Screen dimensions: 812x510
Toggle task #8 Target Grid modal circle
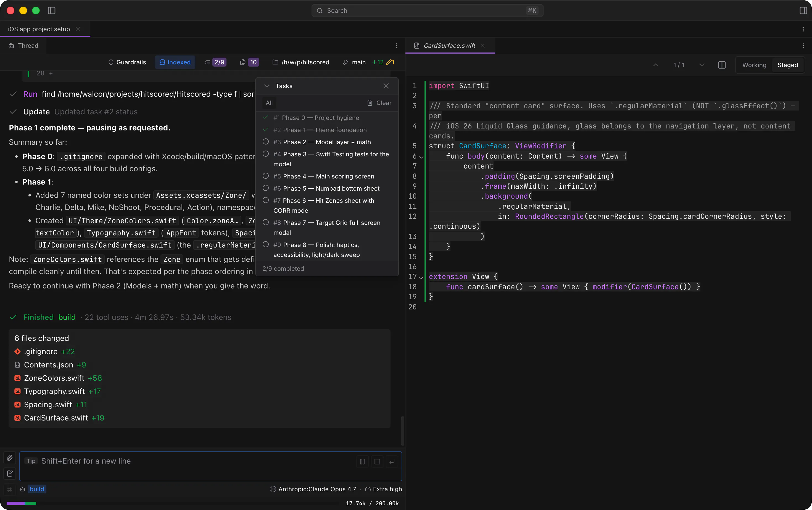(x=266, y=223)
